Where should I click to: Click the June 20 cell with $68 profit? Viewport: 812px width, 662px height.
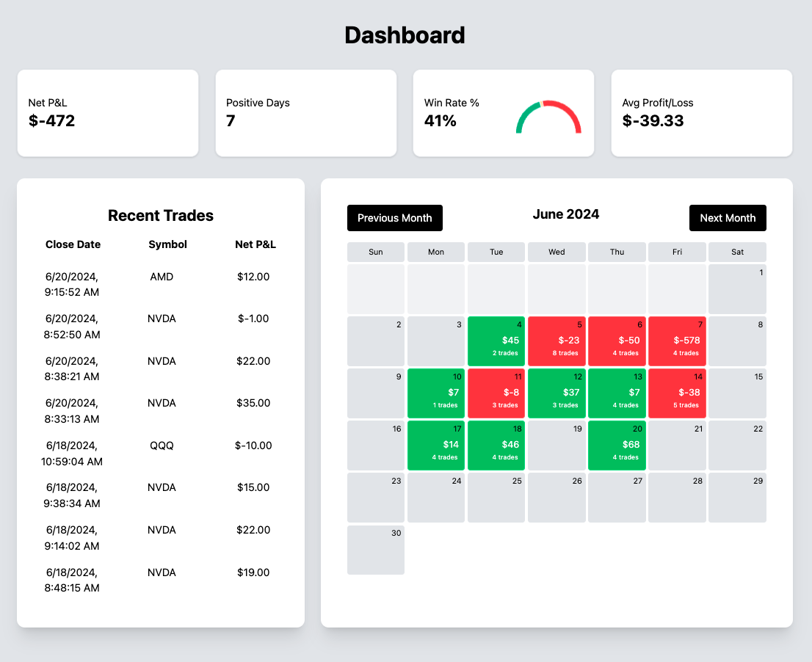pos(616,445)
